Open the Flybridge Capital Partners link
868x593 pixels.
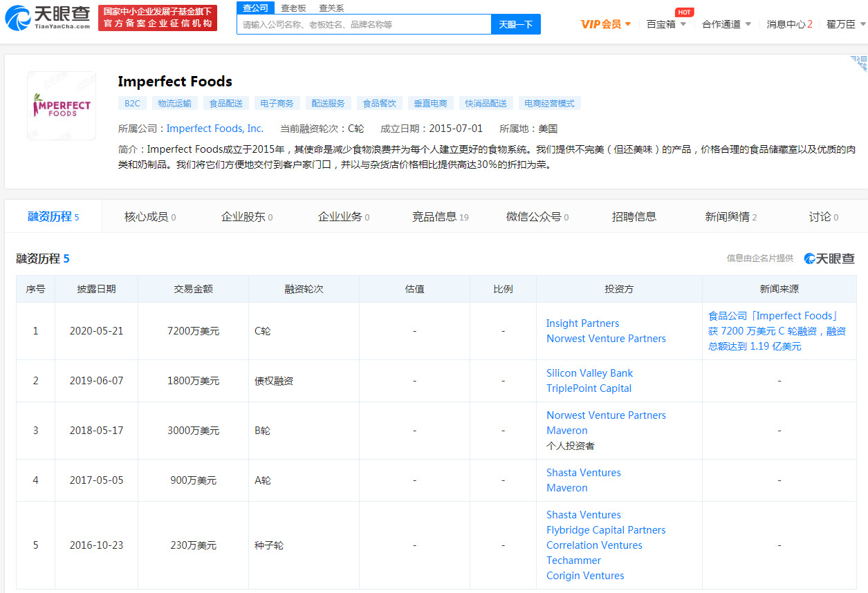click(x=606, y=530)
